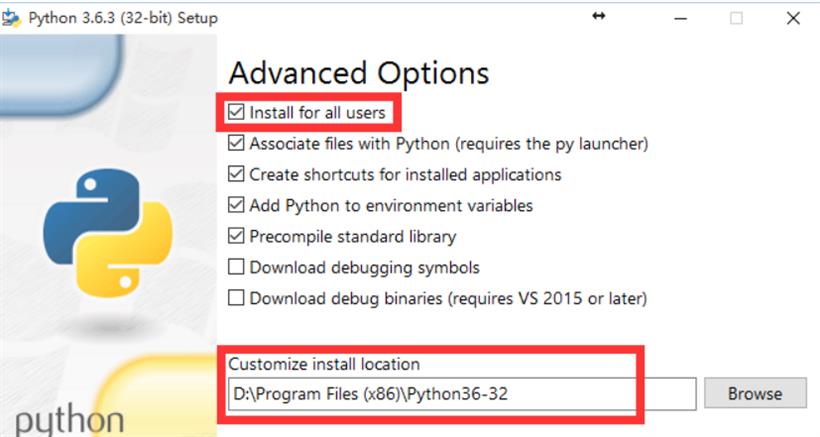The image size is (820, 437).
Task: Enable Download debugging symbols
Action: (236, 267)
